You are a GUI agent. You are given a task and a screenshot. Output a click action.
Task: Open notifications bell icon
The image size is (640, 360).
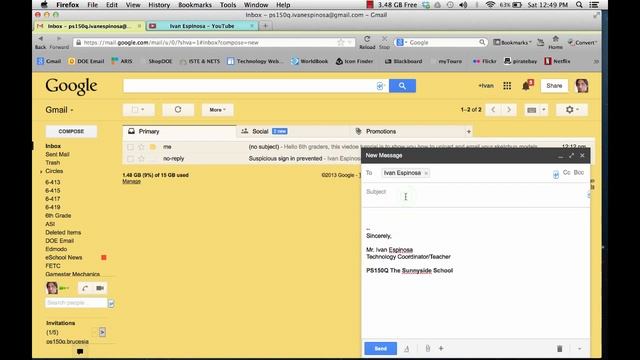[526, 86]
